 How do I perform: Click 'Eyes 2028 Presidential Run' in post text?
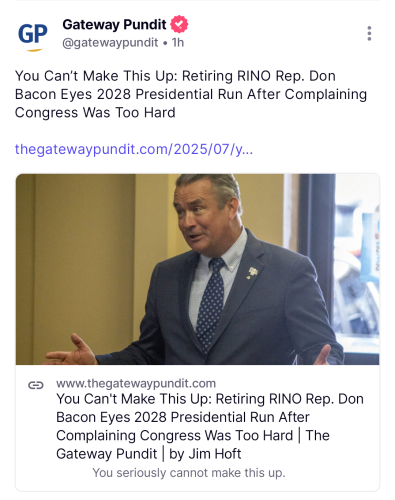click(x=152, y=94)
